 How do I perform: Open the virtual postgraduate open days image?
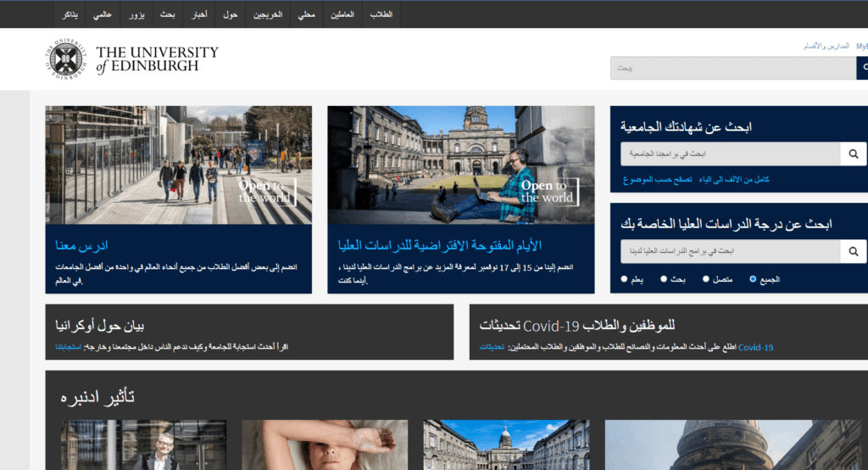click(461, 165)
